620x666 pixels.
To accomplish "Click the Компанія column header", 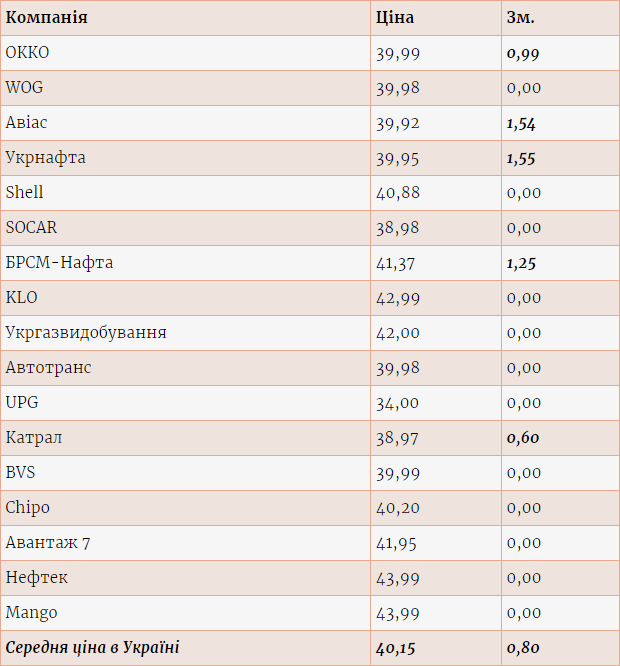I will (x=46, y=18).
